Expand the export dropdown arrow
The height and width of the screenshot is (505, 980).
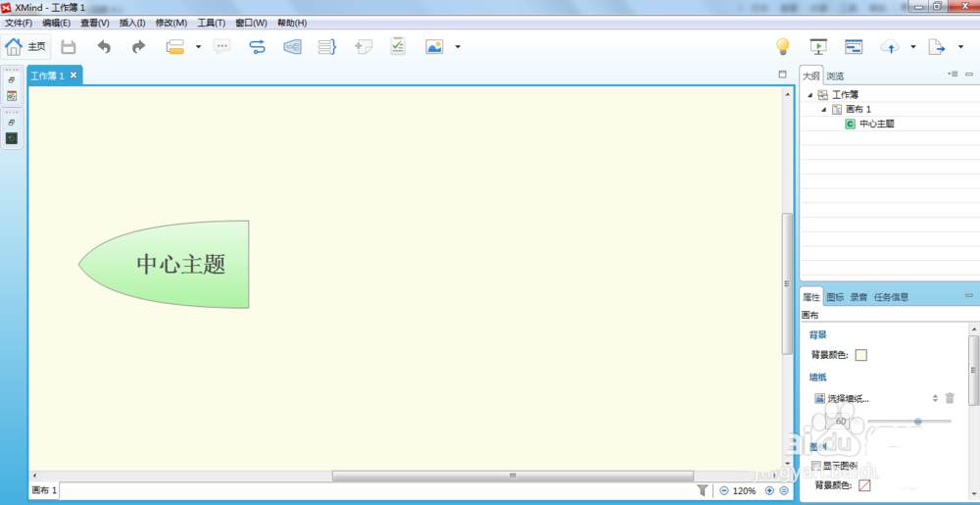960,47
